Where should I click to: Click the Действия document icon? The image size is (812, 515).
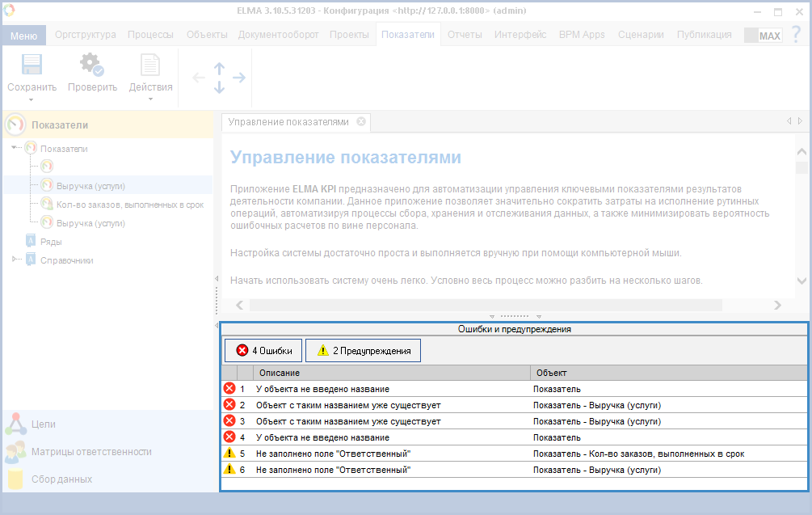coord(150,65)
